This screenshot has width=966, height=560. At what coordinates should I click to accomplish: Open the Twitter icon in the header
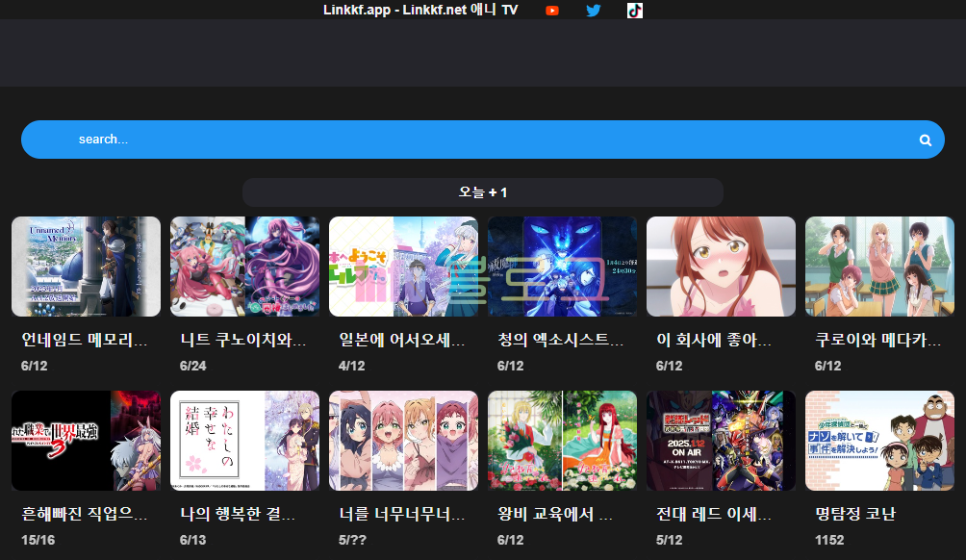coord(593,11)
